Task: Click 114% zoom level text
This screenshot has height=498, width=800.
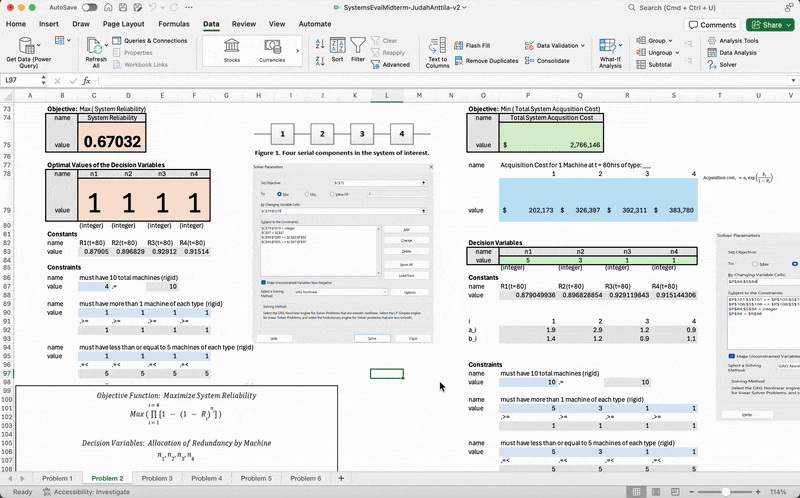Action: (778, 492)
